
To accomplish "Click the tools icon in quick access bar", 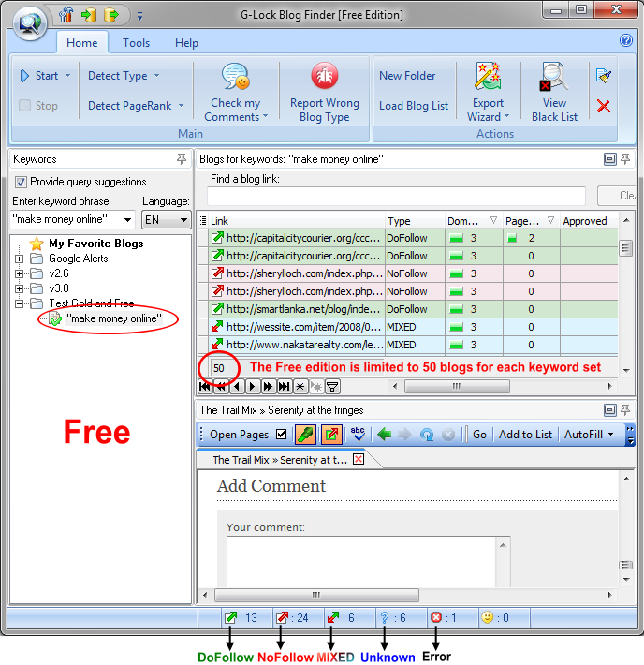I will coord(66,16).
